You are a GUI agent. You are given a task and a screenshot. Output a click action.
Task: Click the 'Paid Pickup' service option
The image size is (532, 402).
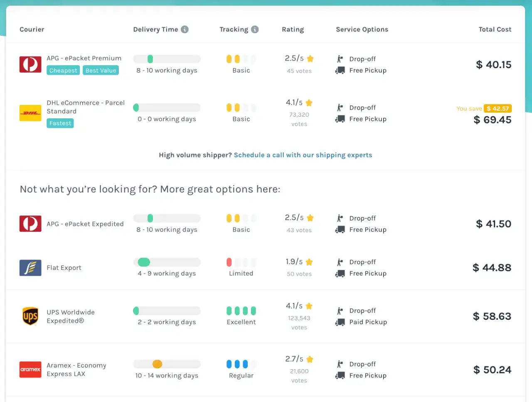pyautogui.click(x=368, y=322)
